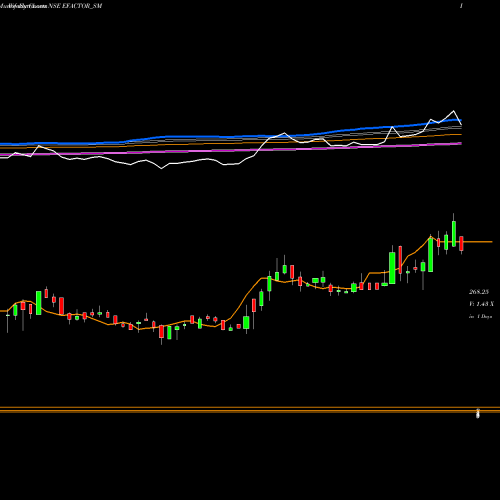Click the small white volume bar marker
The height and width of the screenshot is (500, 500).
click(x=478, y=414)
